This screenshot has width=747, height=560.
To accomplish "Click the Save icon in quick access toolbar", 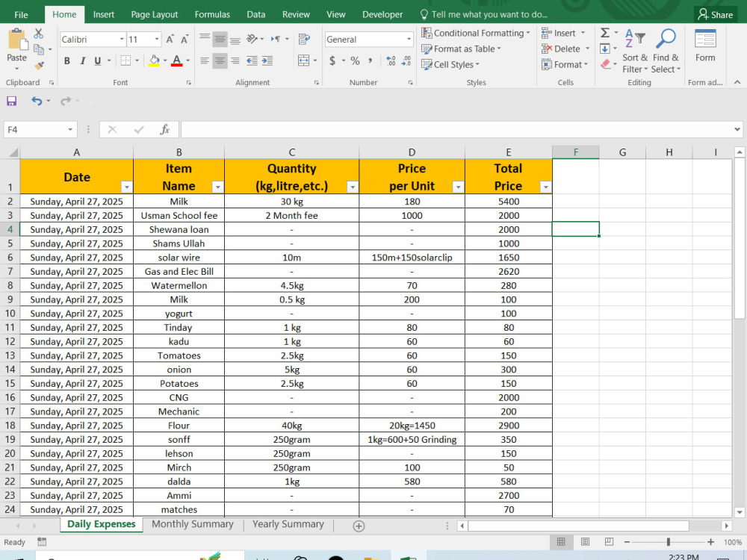I will 11,101.
